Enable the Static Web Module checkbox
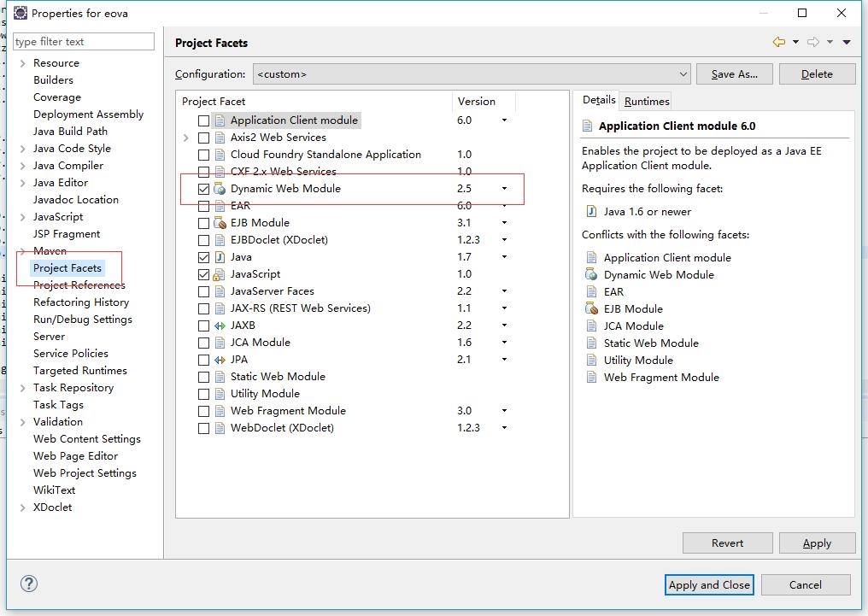The image size is (868, 616). [x=202, y=377]
